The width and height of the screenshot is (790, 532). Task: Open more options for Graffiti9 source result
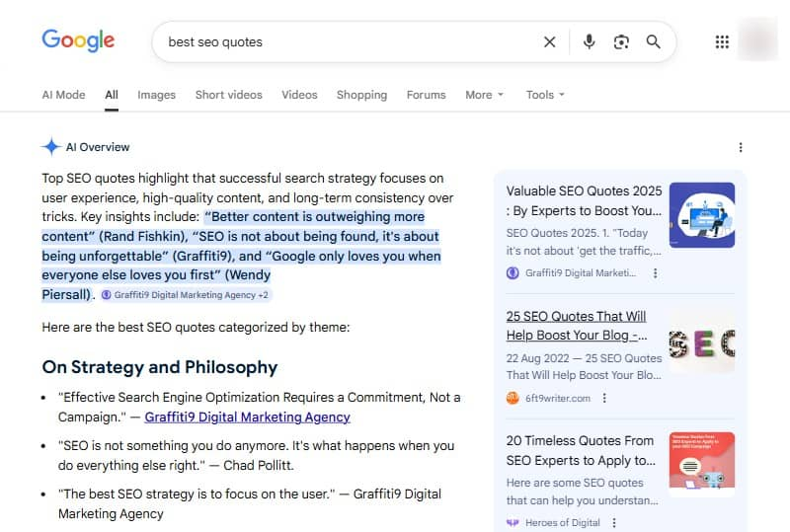pos(655,273)
